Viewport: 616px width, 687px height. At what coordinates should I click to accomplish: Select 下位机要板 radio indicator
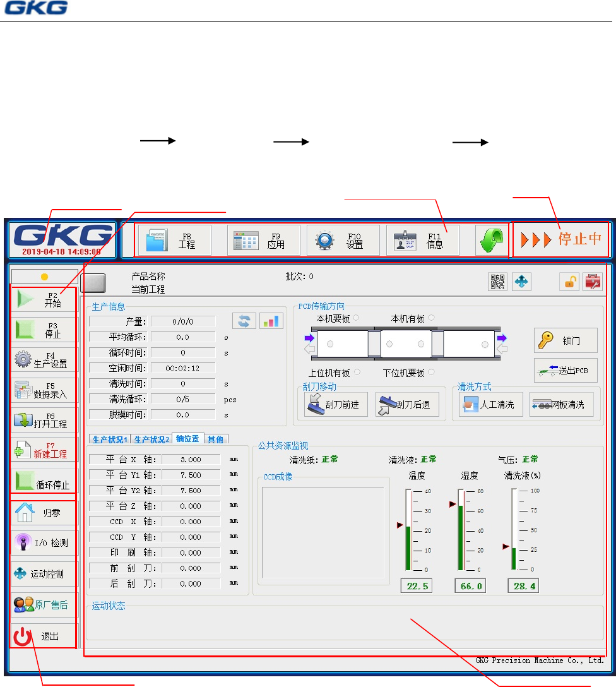(x=431, y=372)
